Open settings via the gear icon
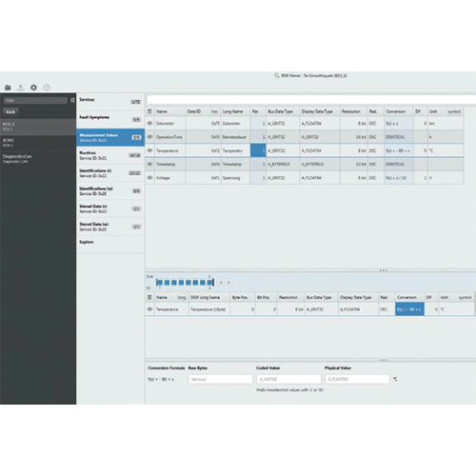The image size is (476, 476). click(33, 88)
